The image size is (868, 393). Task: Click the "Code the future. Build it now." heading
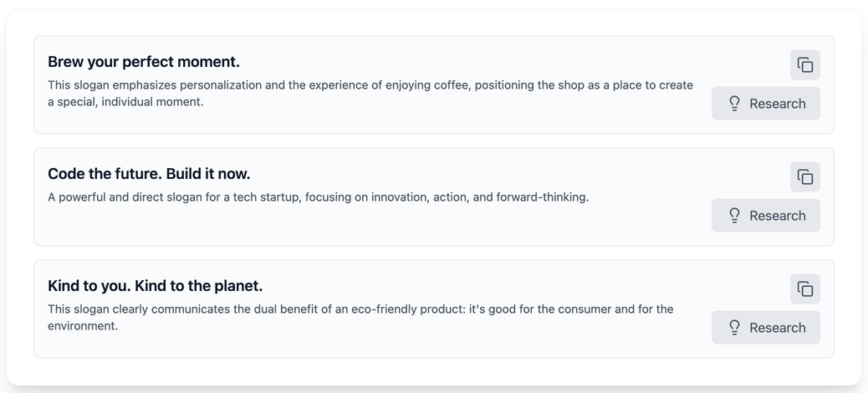coord(149,174)
